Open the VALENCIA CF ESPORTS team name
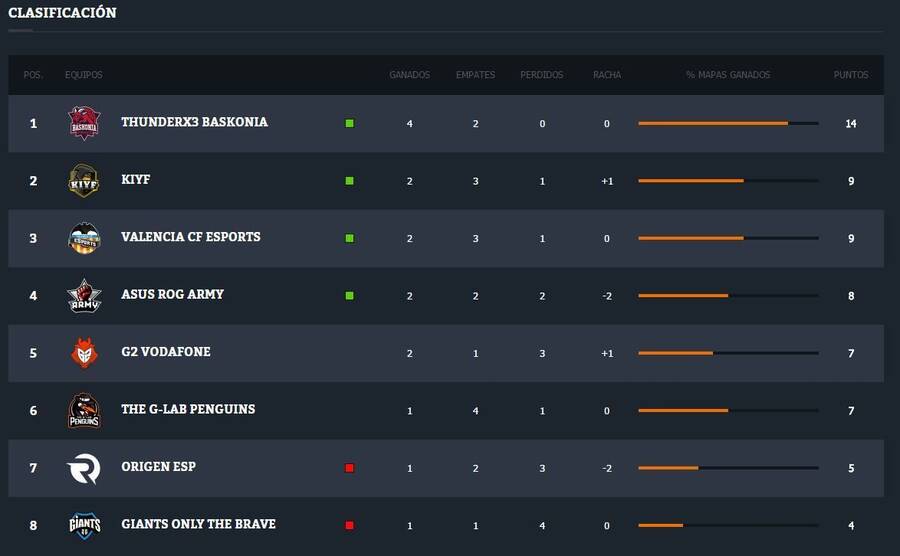This screenshot has height=556, width=900. (x=191, y=236)
